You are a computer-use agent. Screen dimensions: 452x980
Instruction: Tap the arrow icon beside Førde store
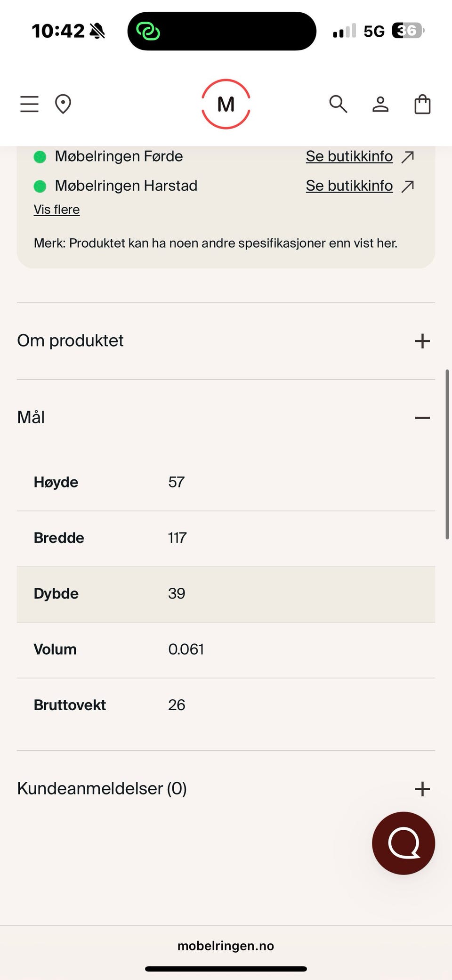pyautogui.click(x=408, y=156)
